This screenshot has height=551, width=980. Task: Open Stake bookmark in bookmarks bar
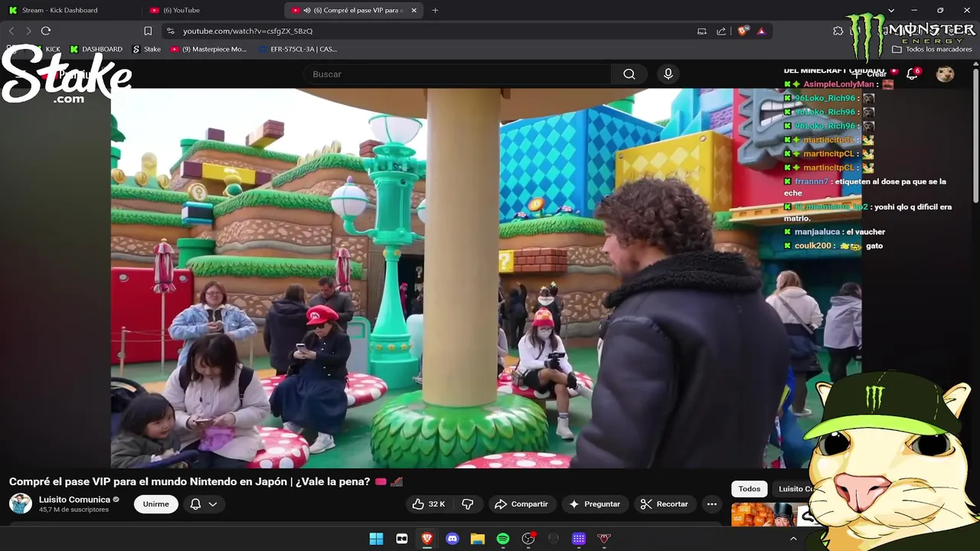pyautogui.click(x=146, y=49)
